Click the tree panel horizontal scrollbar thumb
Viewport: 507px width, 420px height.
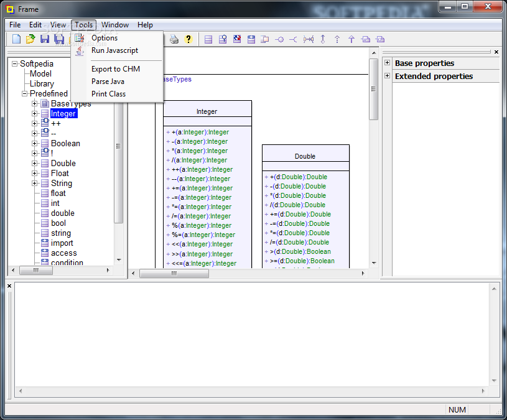[36, 270]
